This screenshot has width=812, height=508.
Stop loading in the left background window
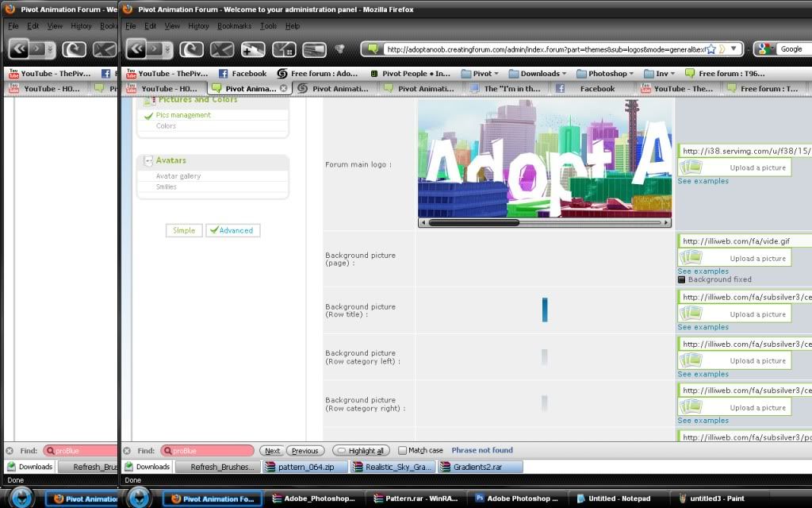(104, 49)
